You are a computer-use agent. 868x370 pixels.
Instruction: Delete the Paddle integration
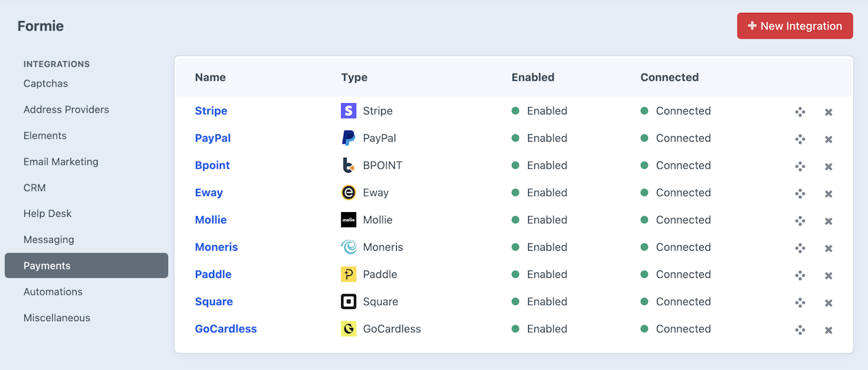coord(829,276)
